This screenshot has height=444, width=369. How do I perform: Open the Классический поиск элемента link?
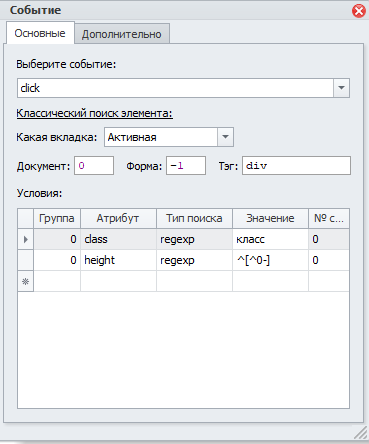[94, 113]
